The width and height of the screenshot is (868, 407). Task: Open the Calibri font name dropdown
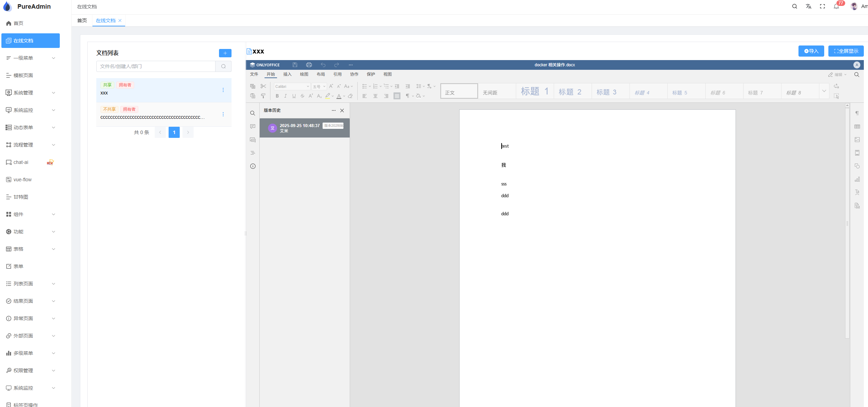292,86
